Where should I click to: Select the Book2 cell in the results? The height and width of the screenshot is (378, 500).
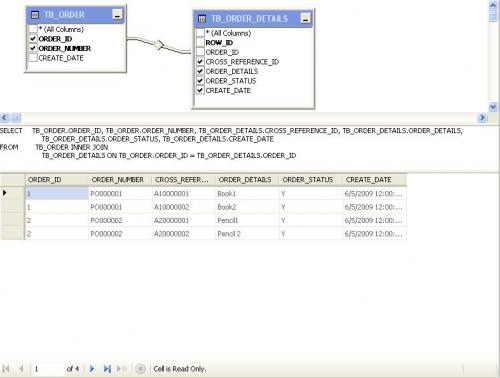247,207
